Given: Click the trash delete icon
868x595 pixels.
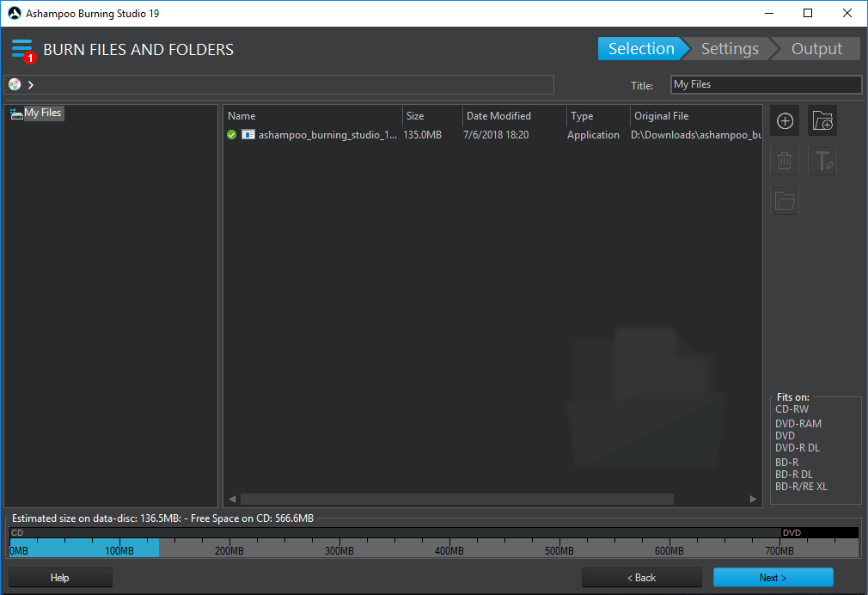Looking at the screenshot, I should click(785, 161).
